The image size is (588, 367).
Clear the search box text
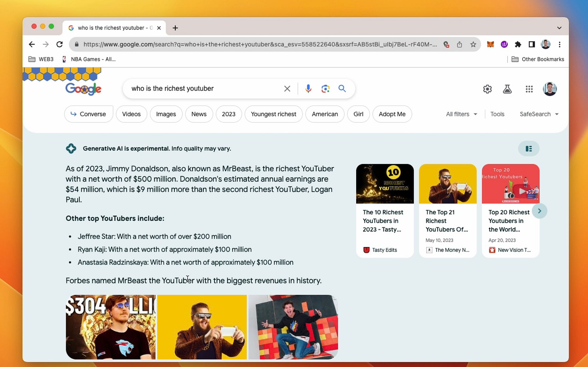(x=287, y=88)
